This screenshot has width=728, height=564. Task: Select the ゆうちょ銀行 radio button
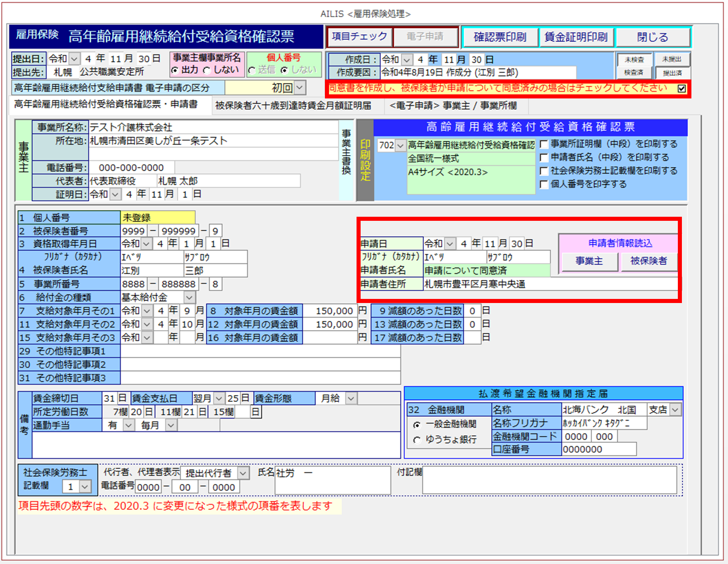[417, 439]
